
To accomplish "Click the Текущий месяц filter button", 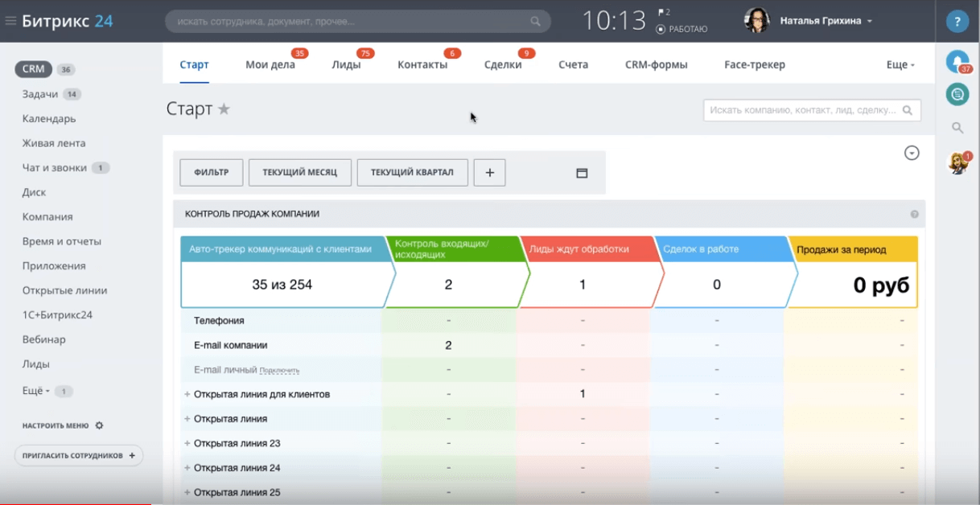I will click(x=299, y=173).
